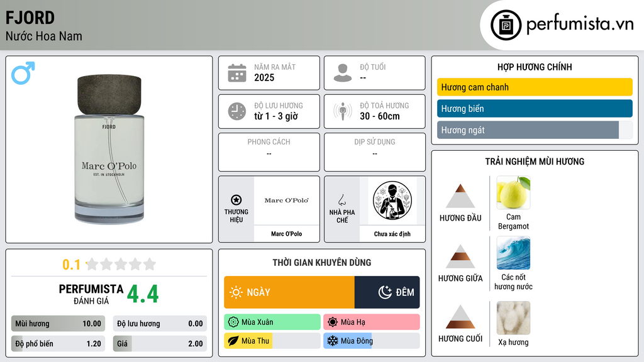
Task: Click the Các nốt hương nước label
Action: [513, 282]
